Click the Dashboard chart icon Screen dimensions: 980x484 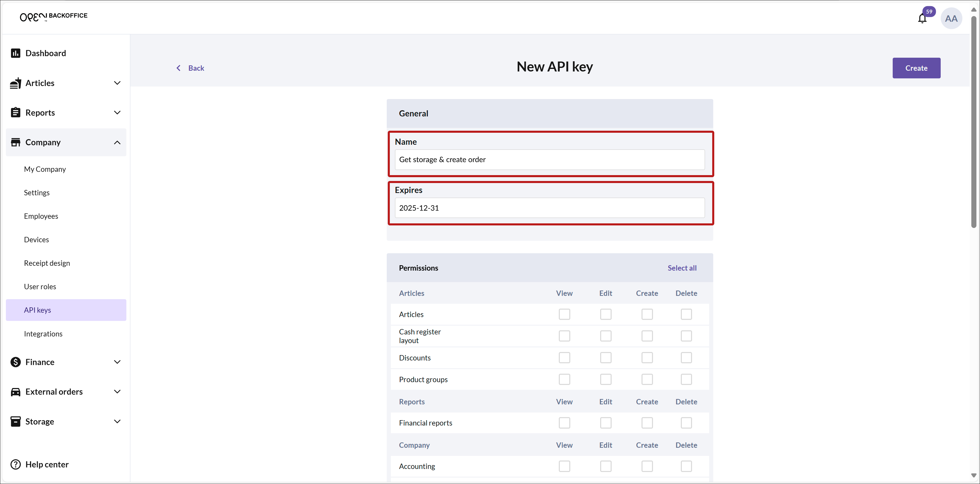[x=16, y=53]
